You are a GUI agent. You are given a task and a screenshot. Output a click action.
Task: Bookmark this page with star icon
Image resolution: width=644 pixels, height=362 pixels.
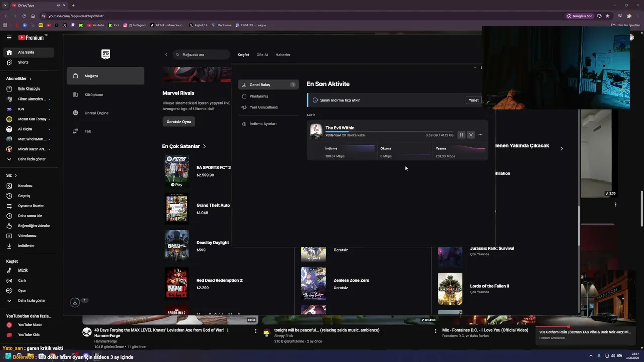(x=608, y=16)
